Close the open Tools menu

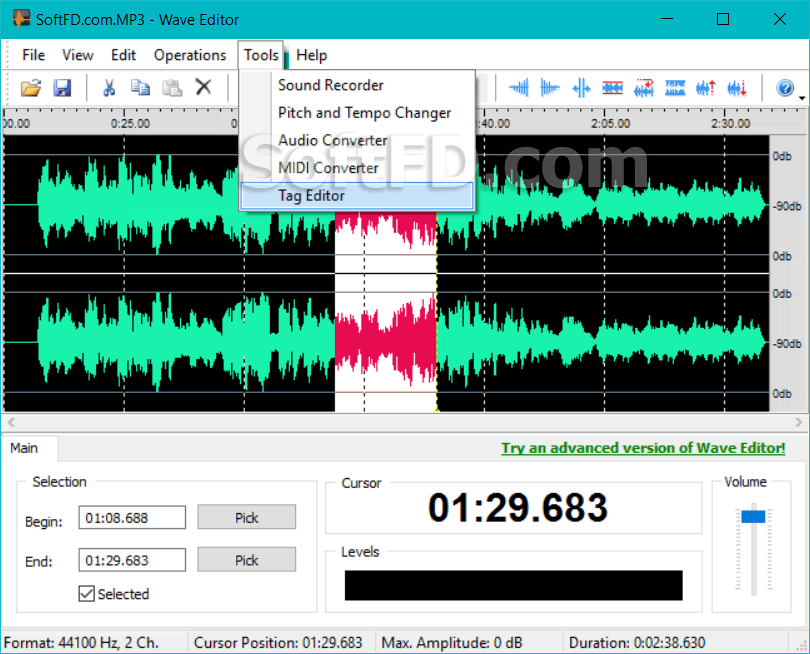[261, 55]
